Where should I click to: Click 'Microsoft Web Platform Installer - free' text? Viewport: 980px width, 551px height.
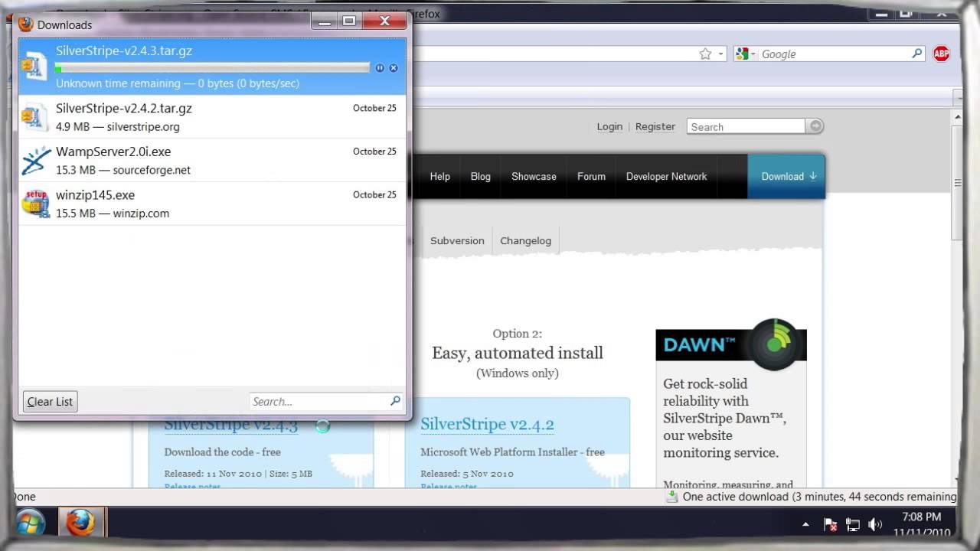(512, 452)
